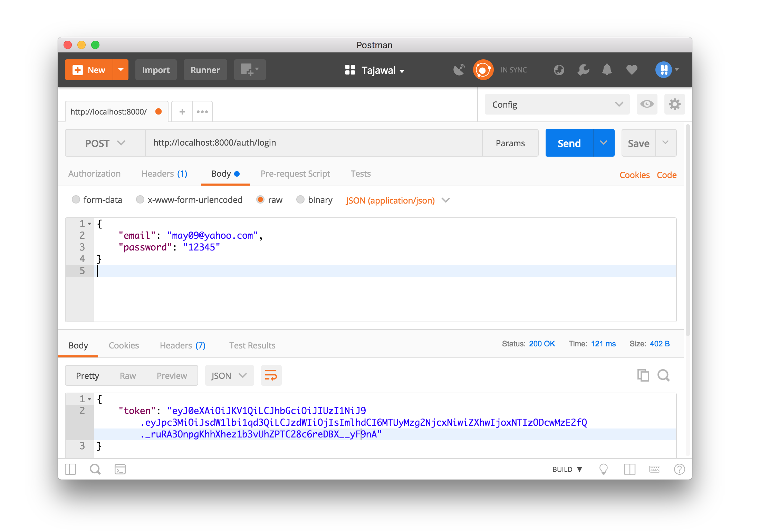Open the POST method dropdown
759x532 pixels.
105,143
